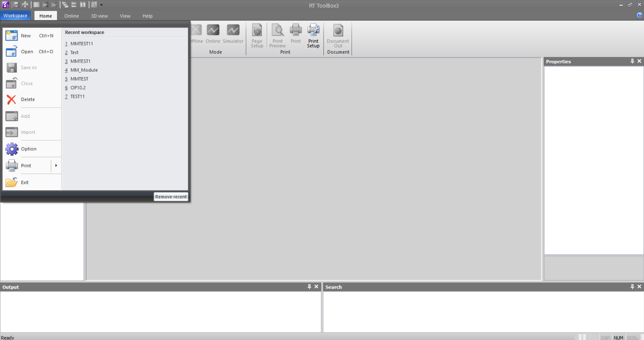Close the Output panel
The width and height of the screenshot is (644, 340).
(x=316, y=287)
